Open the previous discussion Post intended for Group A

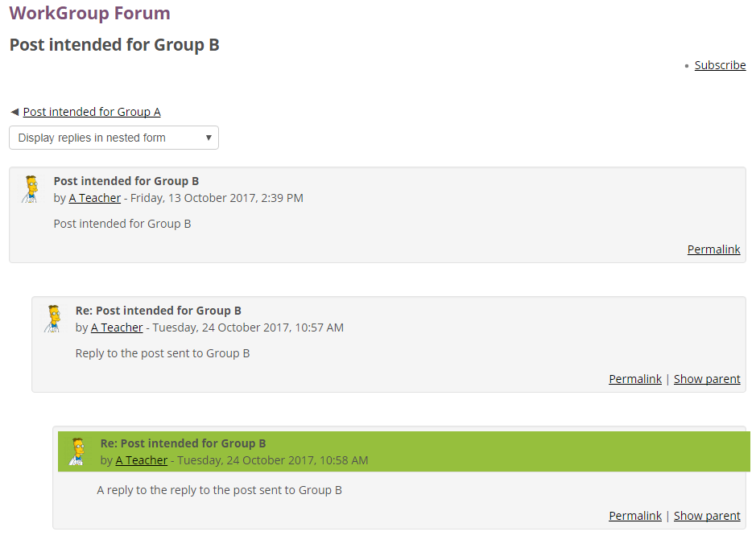point(91,112)
